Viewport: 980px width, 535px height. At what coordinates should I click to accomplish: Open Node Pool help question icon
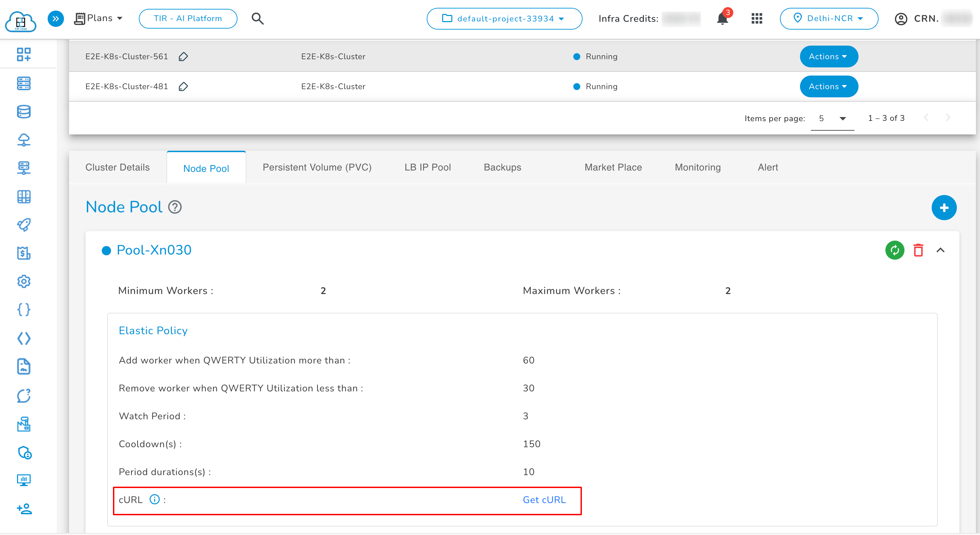(175, 207)
